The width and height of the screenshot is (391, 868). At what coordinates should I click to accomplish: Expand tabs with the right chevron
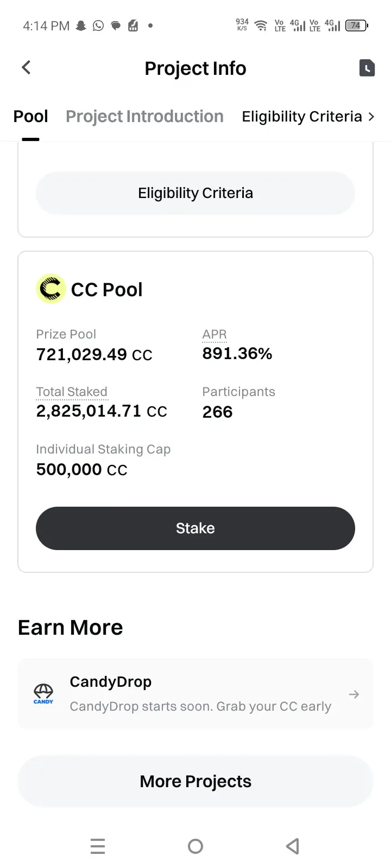(371, 117)
